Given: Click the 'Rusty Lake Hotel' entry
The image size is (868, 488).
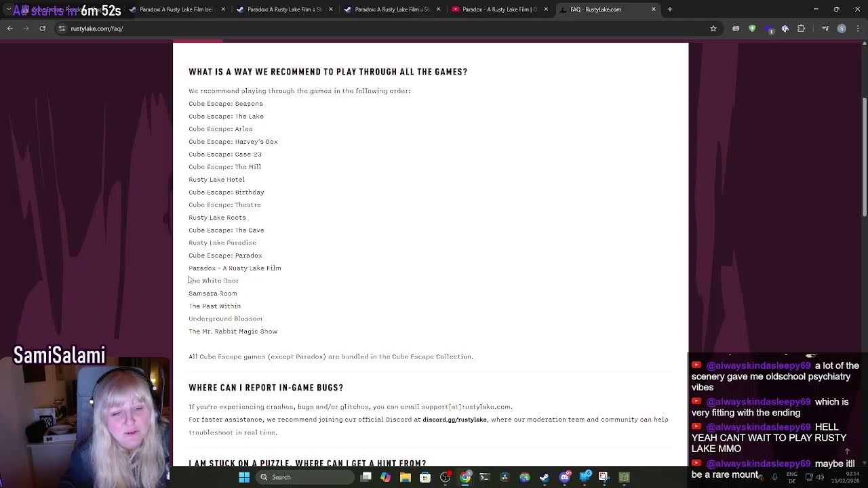Looking at the screenshot, I should tap(217, 180).
